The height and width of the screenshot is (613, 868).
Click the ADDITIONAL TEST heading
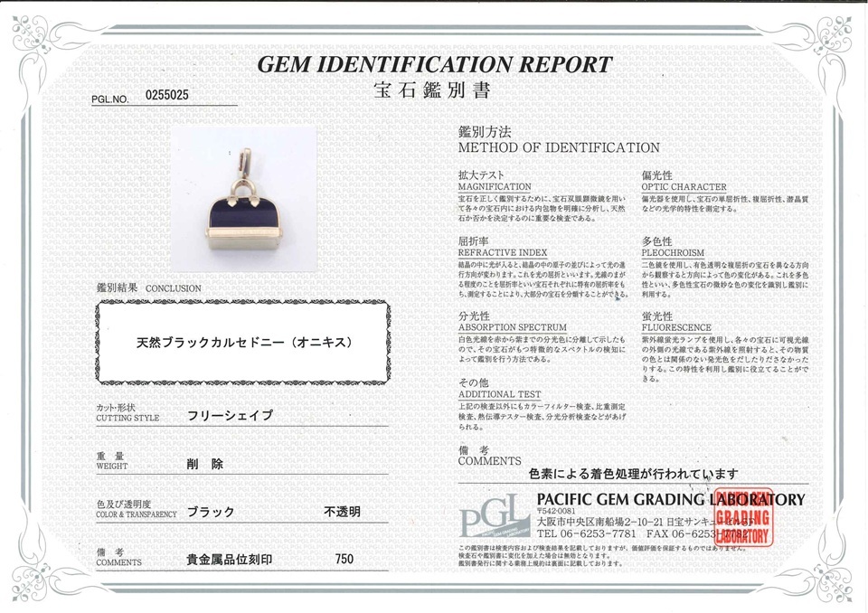point(500,394)
